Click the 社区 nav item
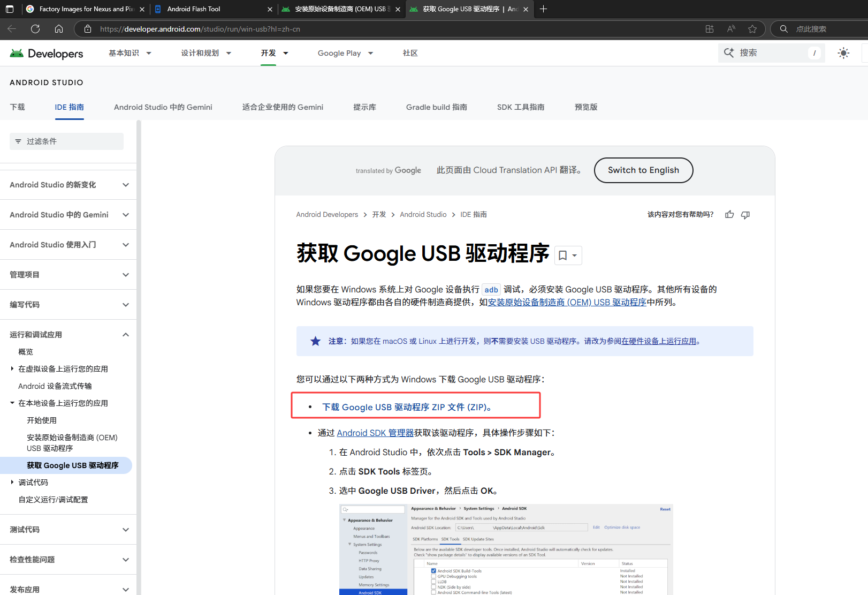The image size is (868, 595). click(x=410, y=53)
